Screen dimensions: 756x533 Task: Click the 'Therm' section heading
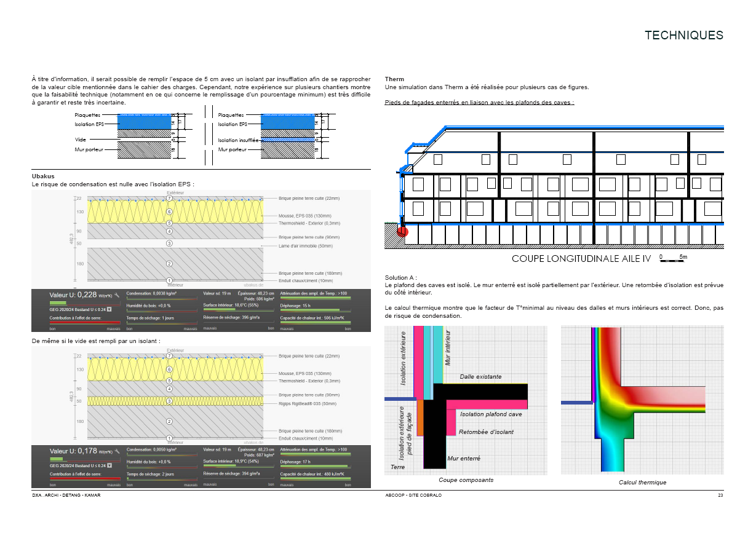[394, 79]
